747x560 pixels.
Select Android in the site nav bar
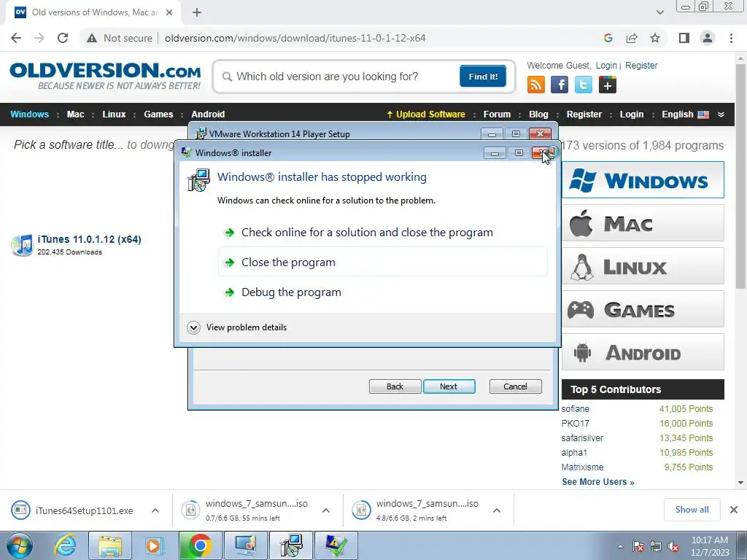[208, 114]
